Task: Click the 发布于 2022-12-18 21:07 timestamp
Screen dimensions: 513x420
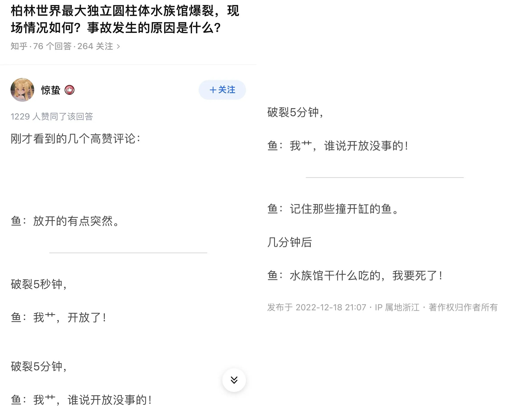Action: pyautogui.click(x=317, y=307)
